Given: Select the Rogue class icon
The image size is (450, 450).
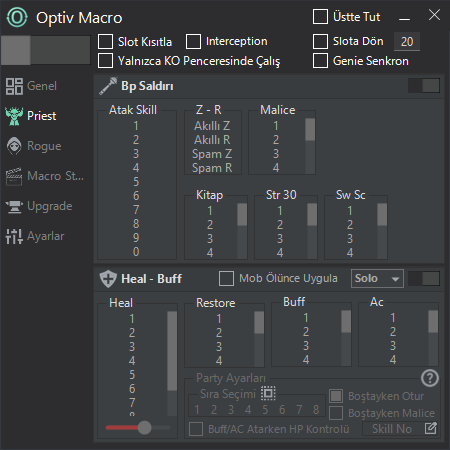Looking at the screenshot, I should (x=14, y=146).
